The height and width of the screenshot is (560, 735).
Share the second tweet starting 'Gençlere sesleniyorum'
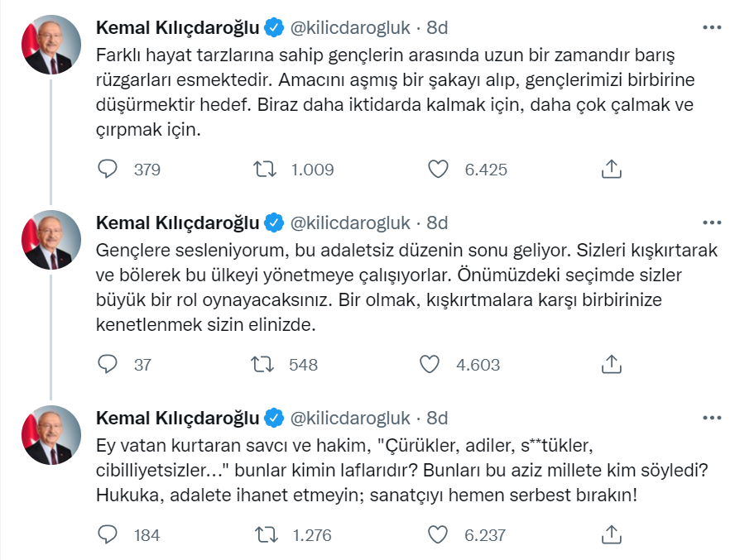[x=610, y=364]
